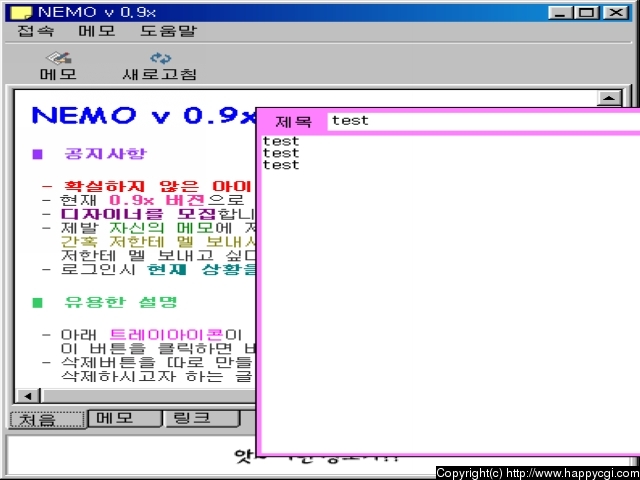This screenshot has width=640, height=480.
Task: Minimize the NEMO window
Action: point(560,13)
